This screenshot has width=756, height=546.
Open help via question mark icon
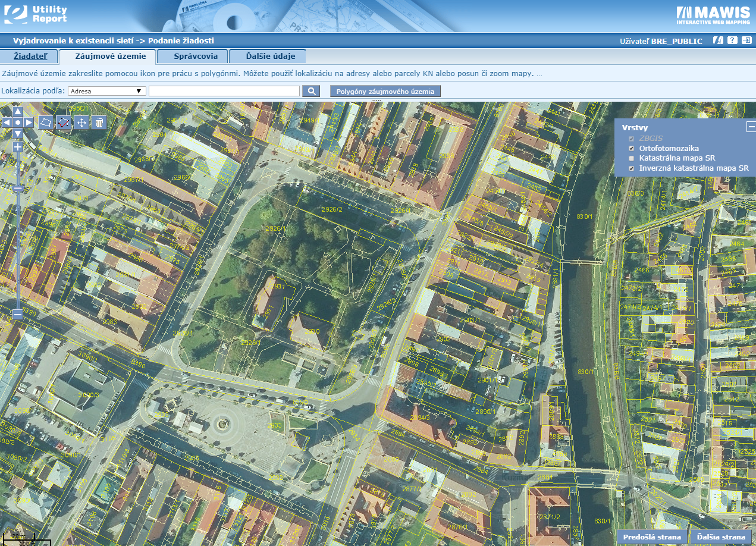[732, 40]
